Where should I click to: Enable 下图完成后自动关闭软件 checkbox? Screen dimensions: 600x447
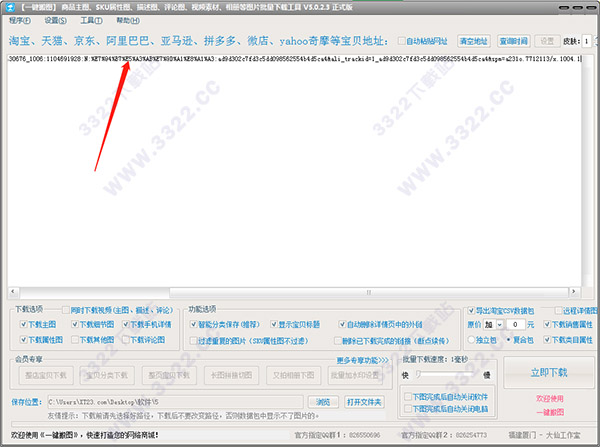point(408,396)
